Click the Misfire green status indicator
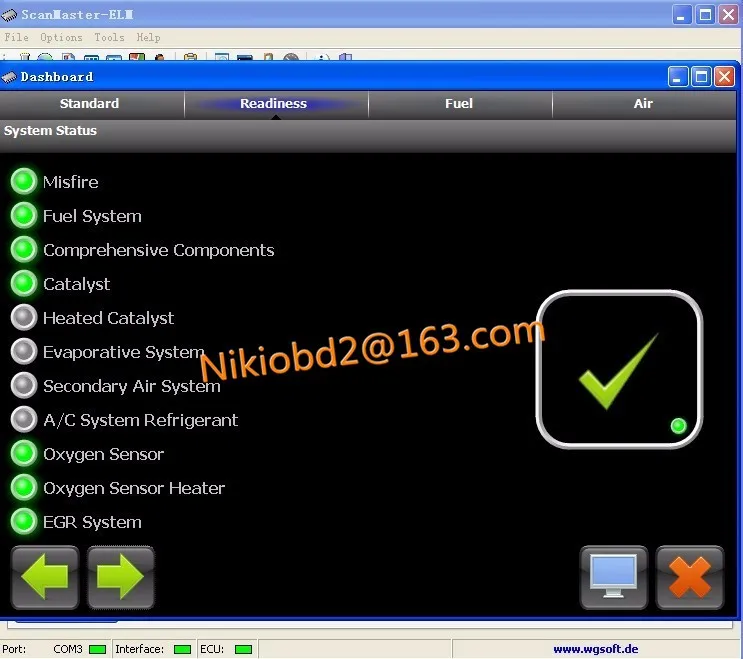 pyautogui.click(x=24, y=181)
